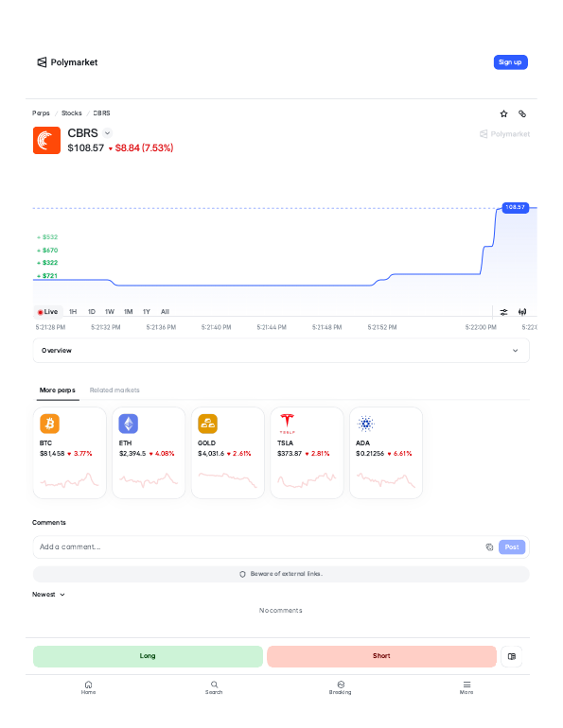This screenshot has height=728, width=563.
Task: Select the 1M chart range
Action: pyautogui.click(x=128, y=312)
